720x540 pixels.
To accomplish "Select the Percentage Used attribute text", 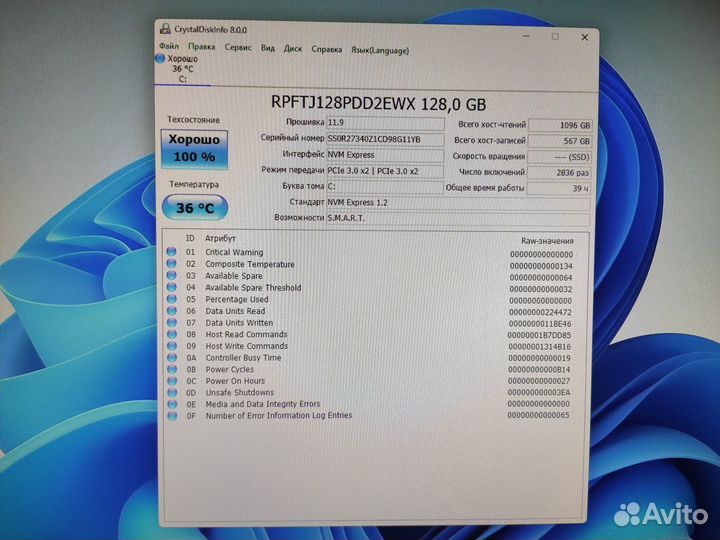I will coord(236,299).
